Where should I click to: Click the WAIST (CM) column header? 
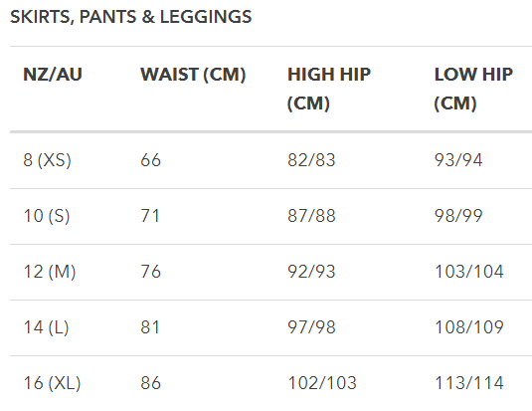pos(193,75)
